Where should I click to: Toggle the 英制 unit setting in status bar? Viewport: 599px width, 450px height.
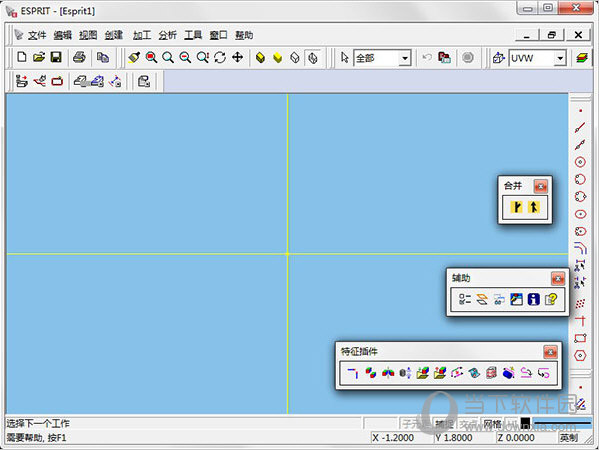[x=568, y=438]
